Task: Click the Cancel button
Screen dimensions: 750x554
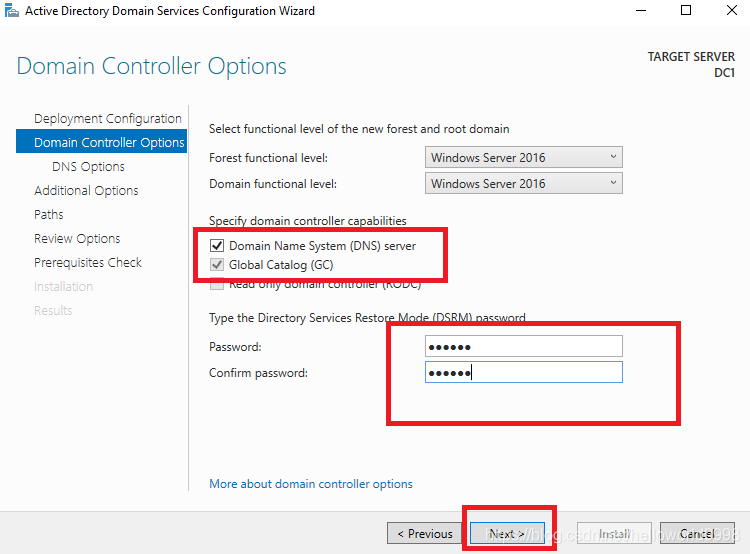Action: tap(697, 533)
